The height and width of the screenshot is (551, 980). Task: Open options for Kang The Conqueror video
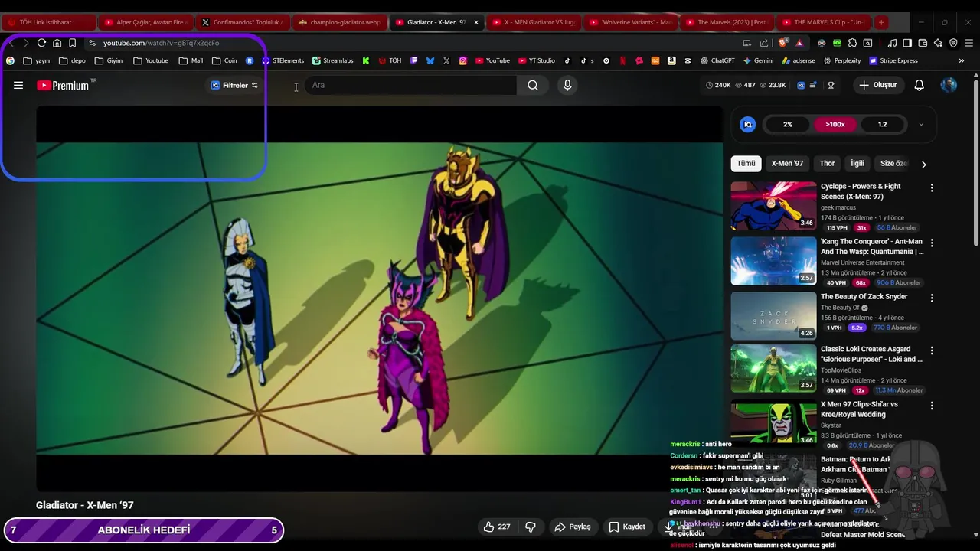point(932,243)
